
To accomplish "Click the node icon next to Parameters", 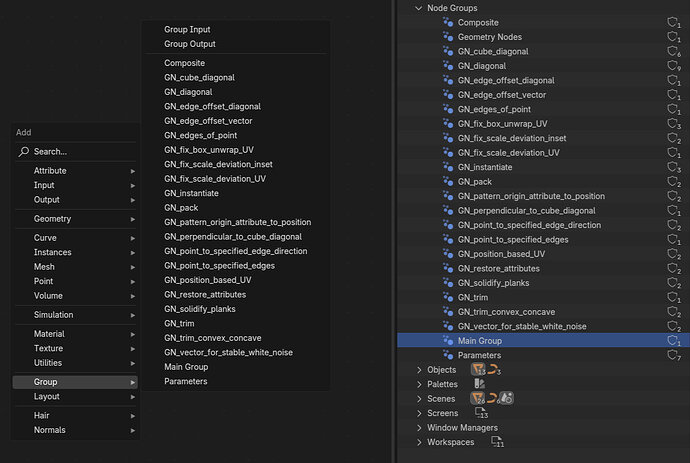I will pos(448,355).
